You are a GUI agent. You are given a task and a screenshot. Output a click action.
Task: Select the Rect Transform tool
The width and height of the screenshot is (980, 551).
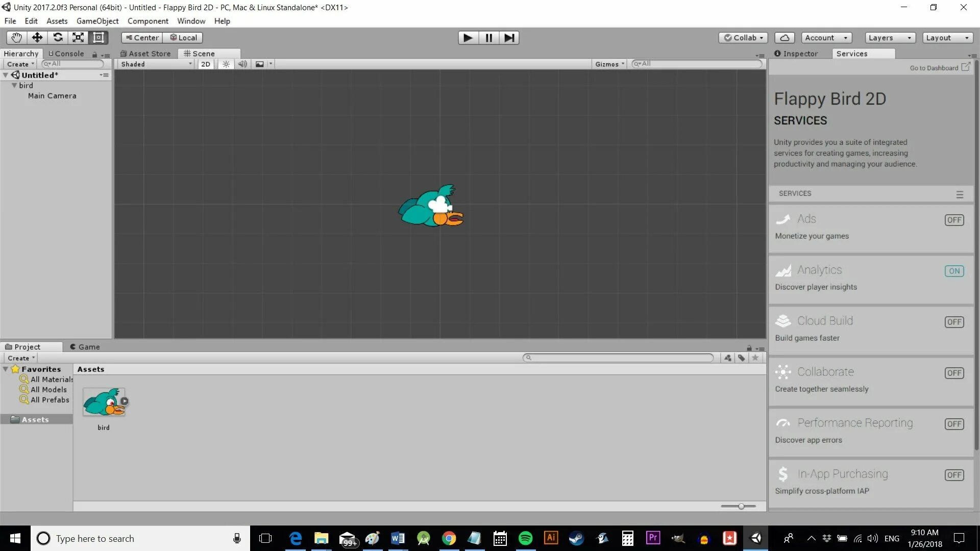click(x=99, y=38)
